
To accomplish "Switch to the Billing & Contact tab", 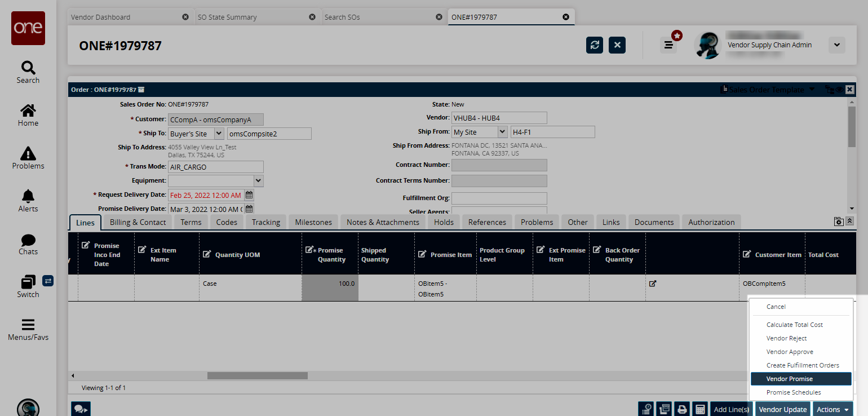I will click(138, 222).
